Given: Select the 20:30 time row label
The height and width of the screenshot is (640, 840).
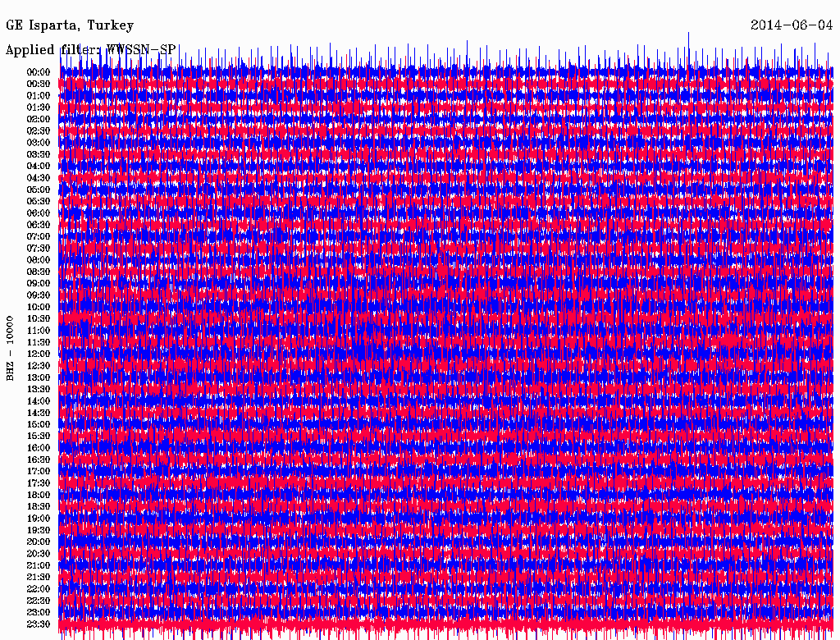Looking at the screenshot, I should 39,554.
